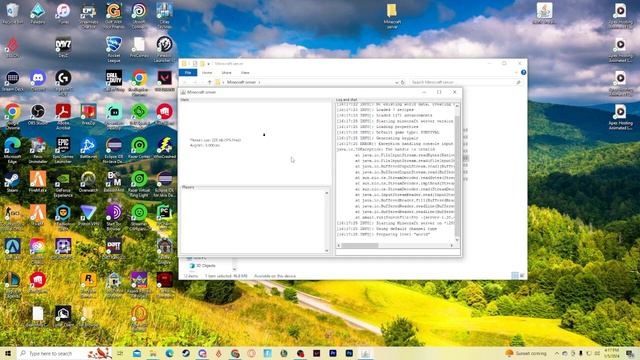Viewport: 640px width, 360px height.
Task: Click the log line mentioning Preparing level "world"
Action: [x=383, y=235]
